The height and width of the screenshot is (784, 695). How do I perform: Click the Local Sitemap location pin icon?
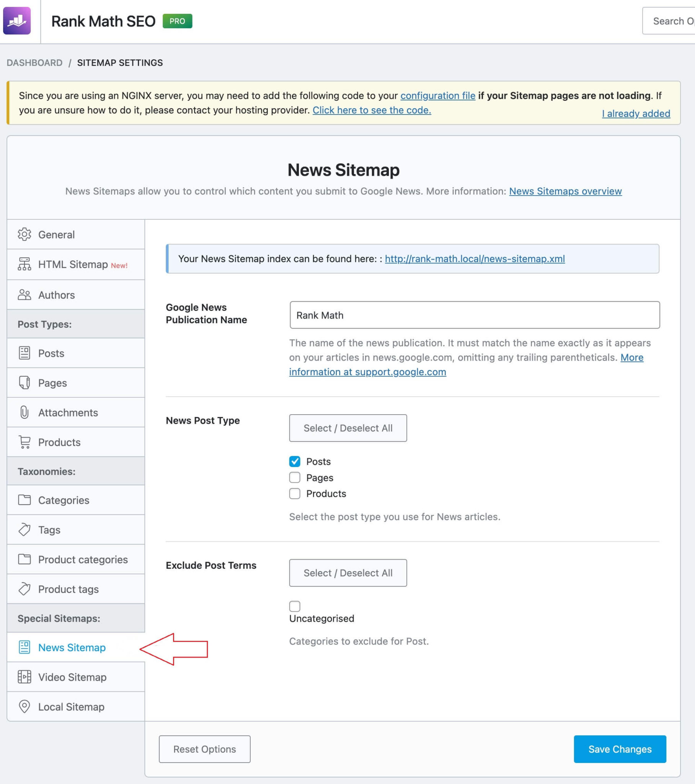[x=24, y=706]
